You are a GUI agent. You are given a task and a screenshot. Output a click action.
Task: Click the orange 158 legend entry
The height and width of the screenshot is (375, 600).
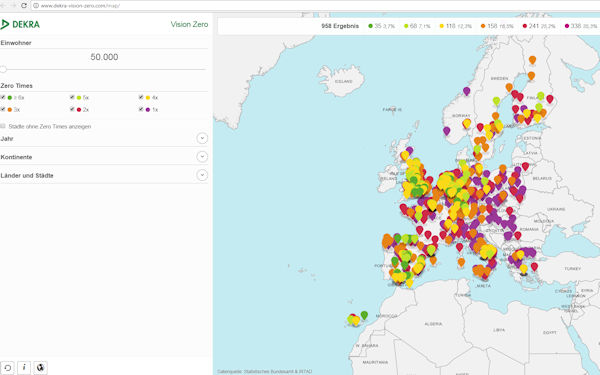(x=497, y=26)
